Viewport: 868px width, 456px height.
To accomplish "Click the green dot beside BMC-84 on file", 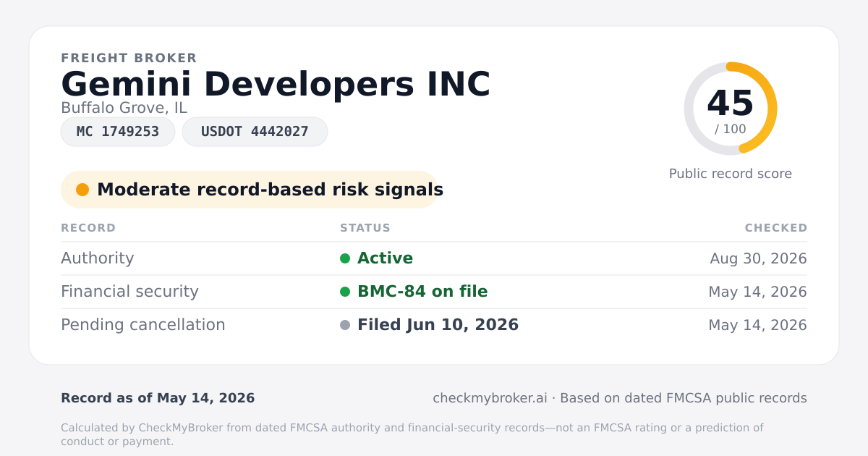I will point(345,292).
